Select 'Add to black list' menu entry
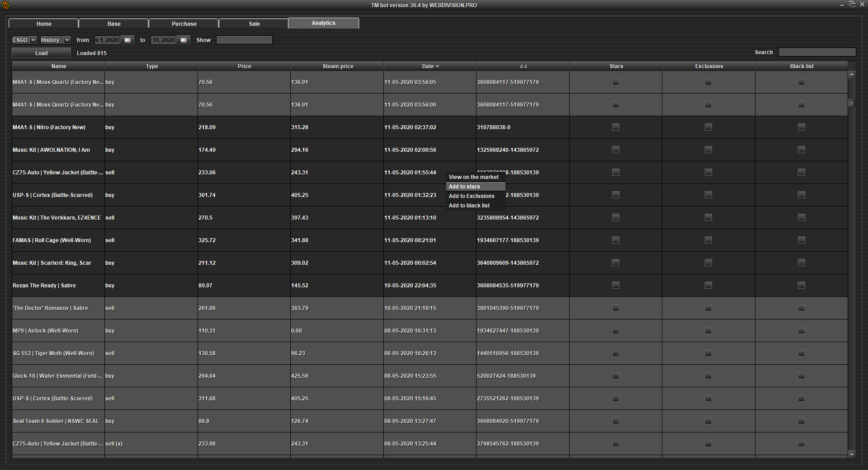Viewport: 868px width, 470px height. [x=469, y=206]
